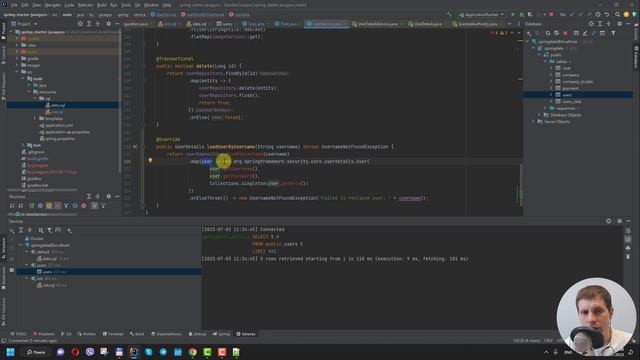This screenshot has height=360, width=640.
Task: Expand the payment table in the Database tree
Action: 551,88
